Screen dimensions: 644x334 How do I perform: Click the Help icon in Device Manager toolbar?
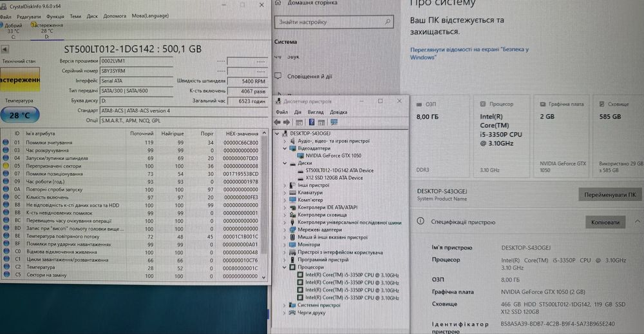pyautogui.click(x=312, y=123)
